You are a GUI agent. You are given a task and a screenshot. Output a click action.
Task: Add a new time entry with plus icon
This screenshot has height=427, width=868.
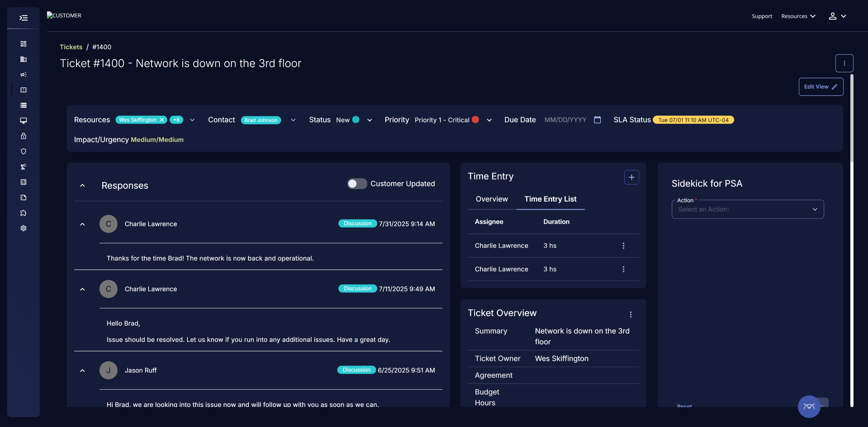point(631,177)
